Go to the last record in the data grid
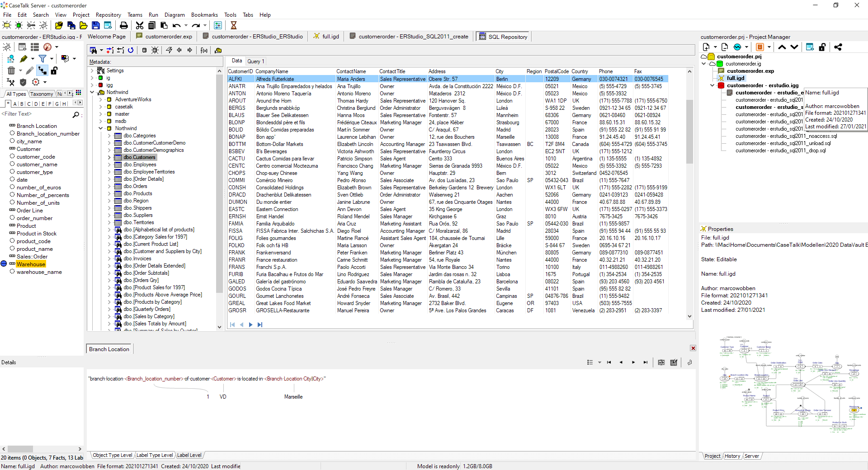This screenshot has width=868, height=470. click(x=260, y=324)
